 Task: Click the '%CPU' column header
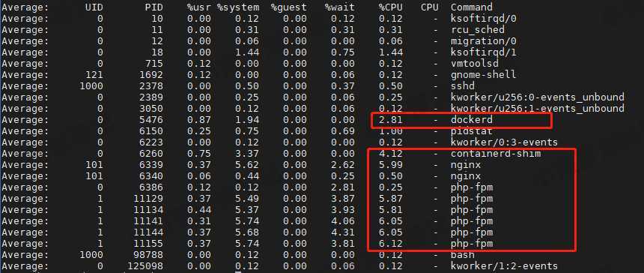point(391,7)
